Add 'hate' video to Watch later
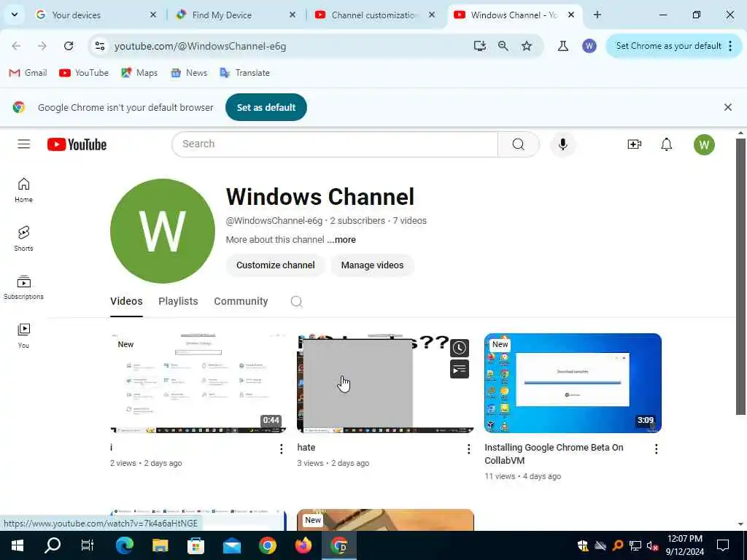Viewport: 747px width, 560px height. point(460,348)
